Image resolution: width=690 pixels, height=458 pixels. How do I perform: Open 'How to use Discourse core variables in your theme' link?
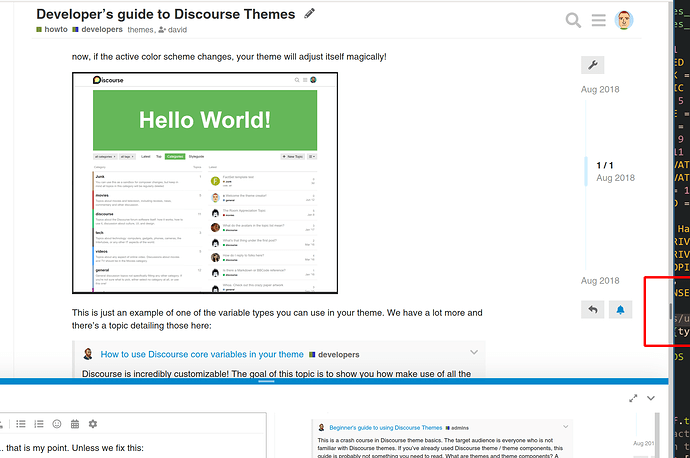point(202,354)
